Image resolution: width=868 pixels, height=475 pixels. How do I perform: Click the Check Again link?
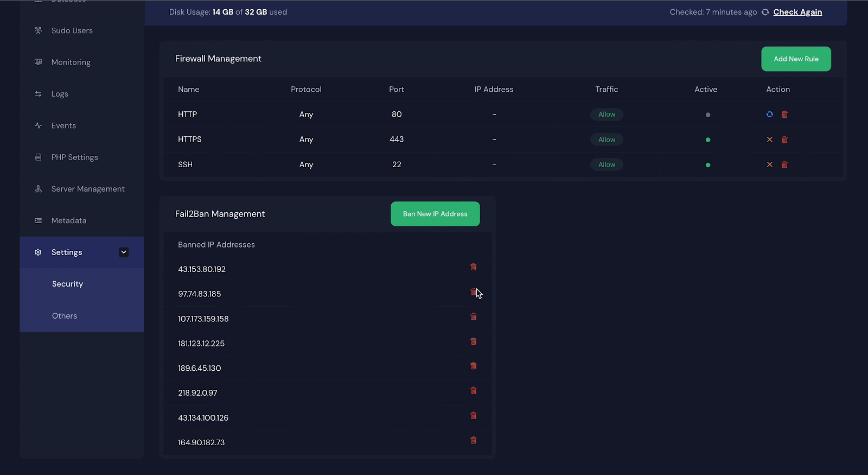(797, 12)
